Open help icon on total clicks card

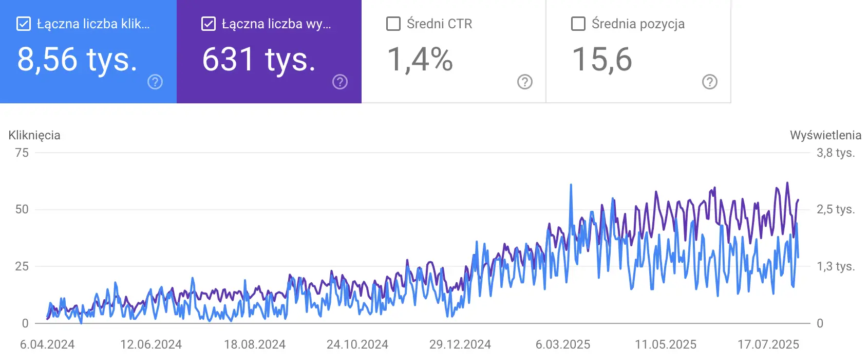click(155, 82)
